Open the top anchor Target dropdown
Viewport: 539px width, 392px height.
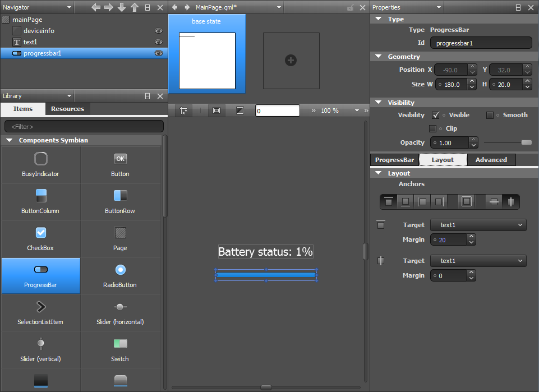coord(478,225)
